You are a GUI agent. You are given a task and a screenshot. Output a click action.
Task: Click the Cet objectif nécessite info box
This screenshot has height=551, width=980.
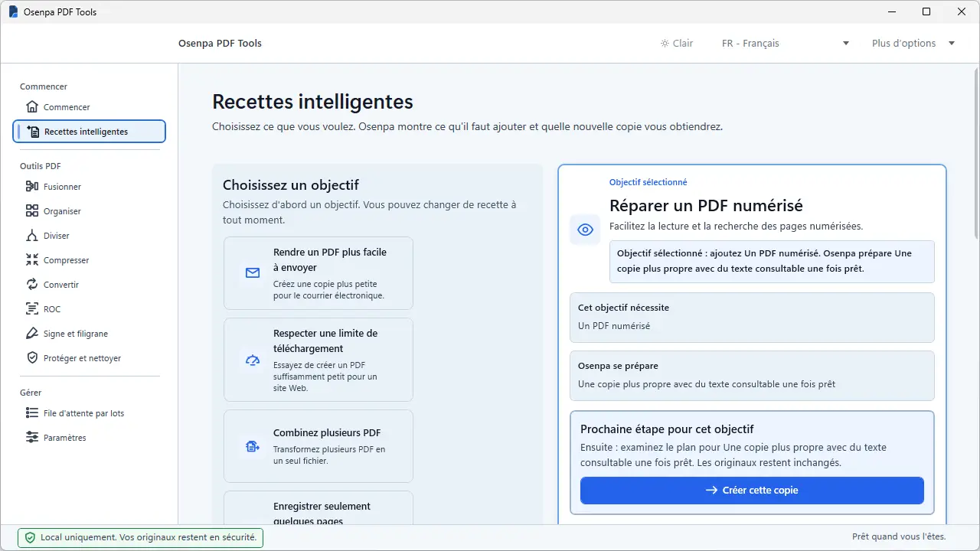pos(752,318)
